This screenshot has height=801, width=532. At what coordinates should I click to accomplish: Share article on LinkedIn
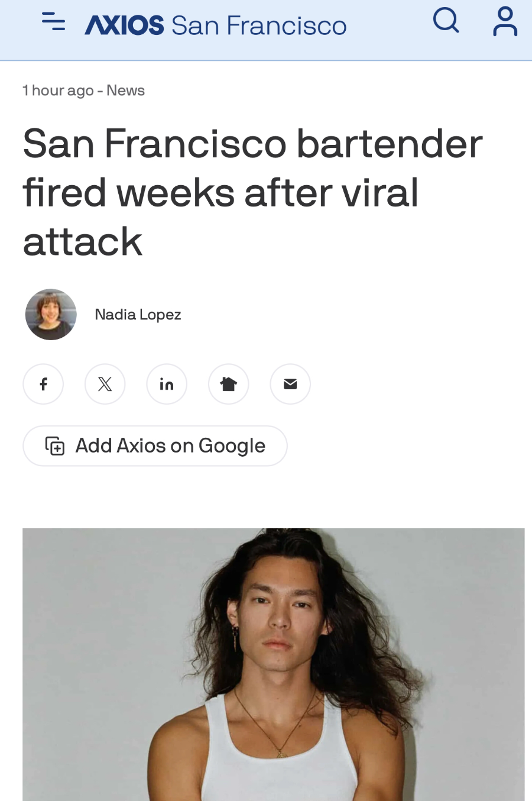point(167,384)
